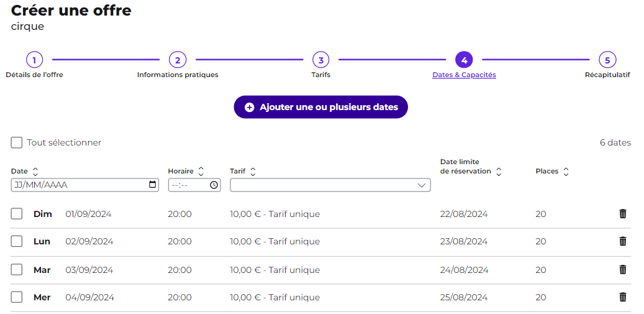The height and width of the screenshot is (314, 644).
Task: Click the booking deadline 23/08/2024
Action: click(464, 241)
